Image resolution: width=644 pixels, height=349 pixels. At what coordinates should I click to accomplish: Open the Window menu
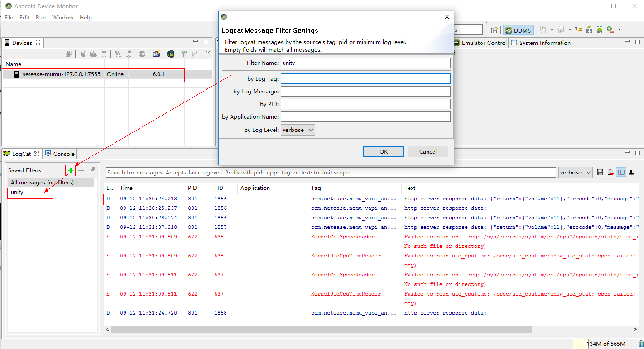(x=62, y=17)
